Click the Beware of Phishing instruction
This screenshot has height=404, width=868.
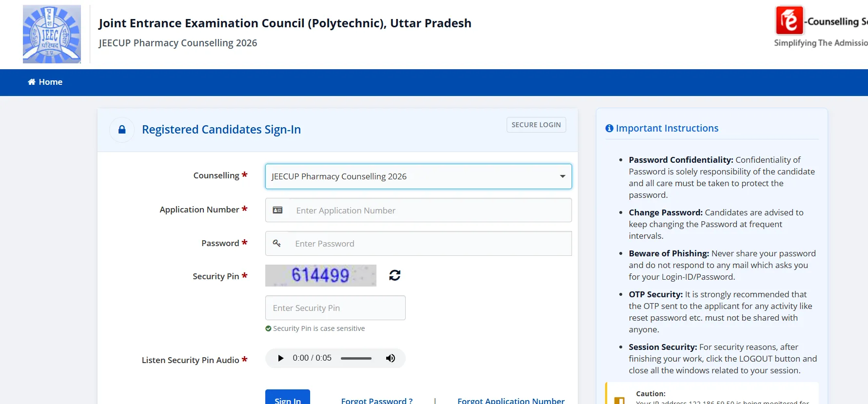click(723, 265)
